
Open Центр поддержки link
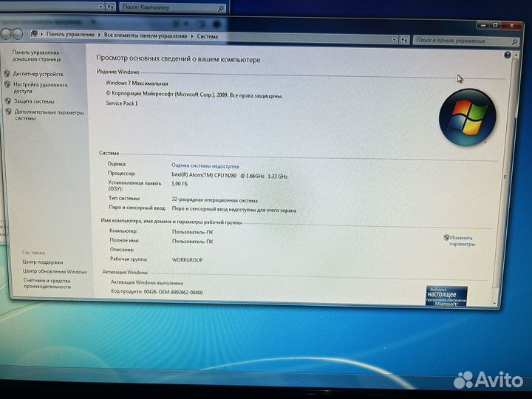pos(42,262)
